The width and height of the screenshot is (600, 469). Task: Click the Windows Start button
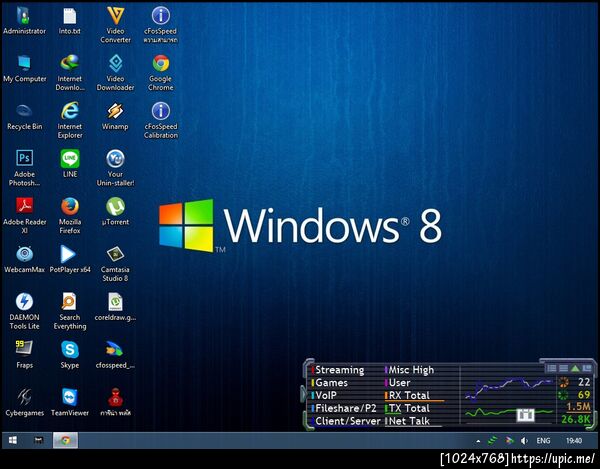pyautogui.click(x=13, y=440)
